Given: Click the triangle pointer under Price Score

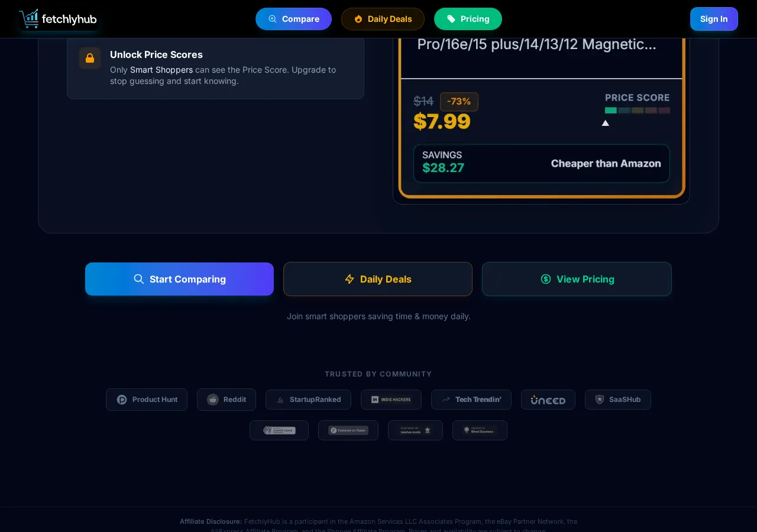Looking at the screenshot, I should click(605, 123).
